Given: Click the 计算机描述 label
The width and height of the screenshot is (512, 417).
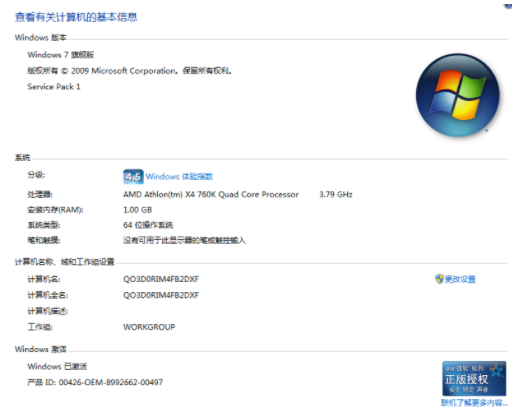Looking at the screenshot, I should tap(47, 311).
